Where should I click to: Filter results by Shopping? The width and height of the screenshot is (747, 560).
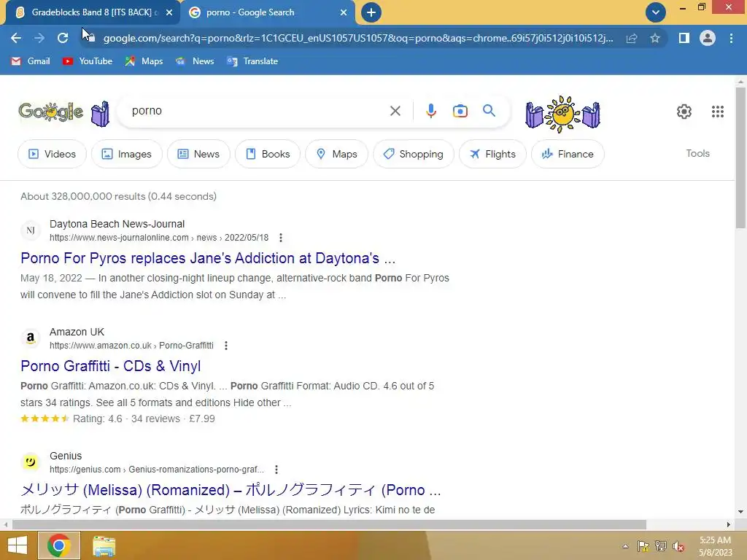coord(414,154)
